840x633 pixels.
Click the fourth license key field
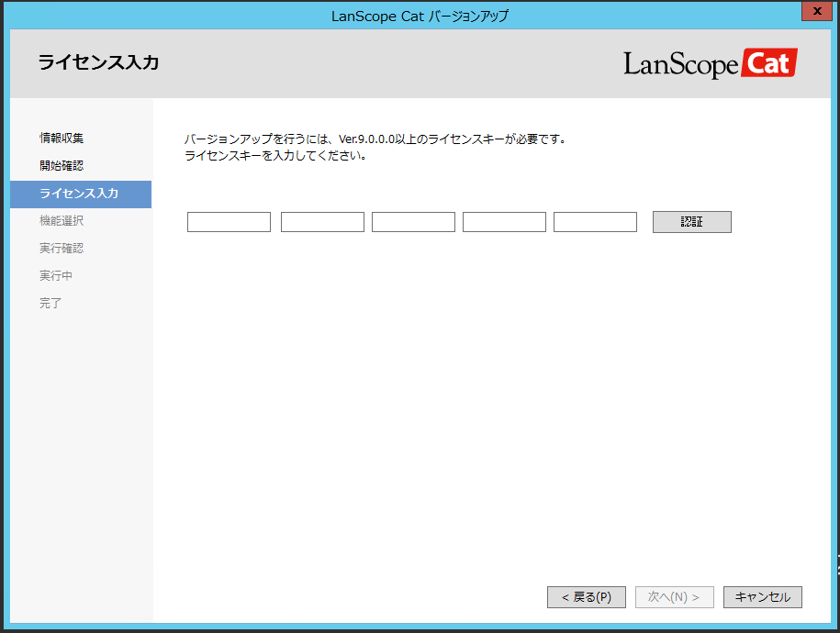503,221
